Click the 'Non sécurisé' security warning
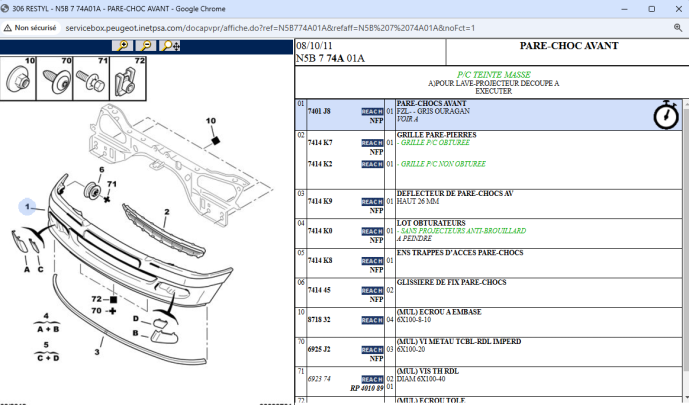Viewport: 689px width, 405px height. (x=30, y=28)
